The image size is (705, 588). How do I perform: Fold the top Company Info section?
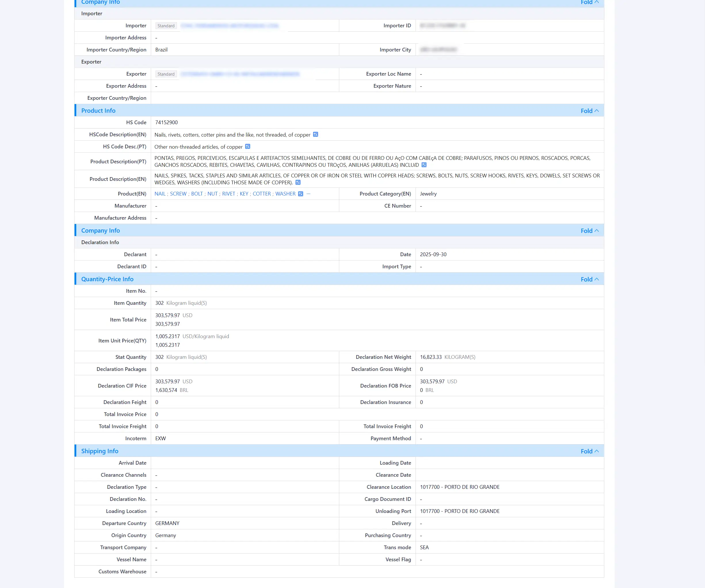coord(590,2)
